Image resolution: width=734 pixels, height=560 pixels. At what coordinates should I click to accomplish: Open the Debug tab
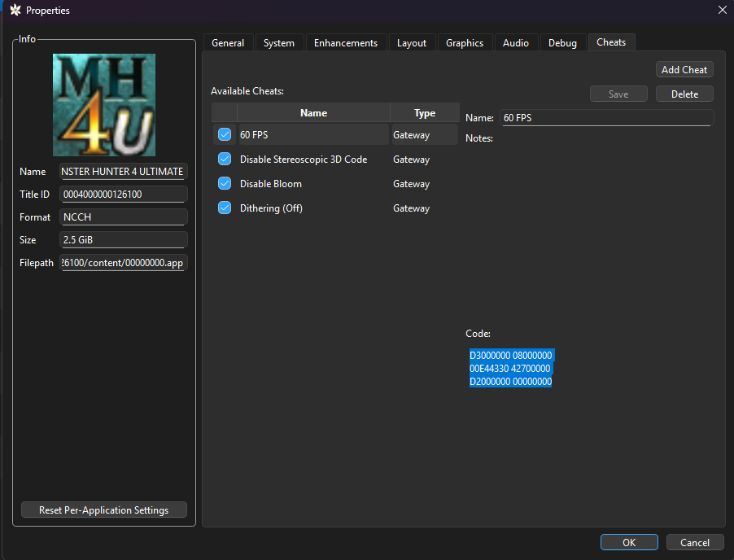562,43
